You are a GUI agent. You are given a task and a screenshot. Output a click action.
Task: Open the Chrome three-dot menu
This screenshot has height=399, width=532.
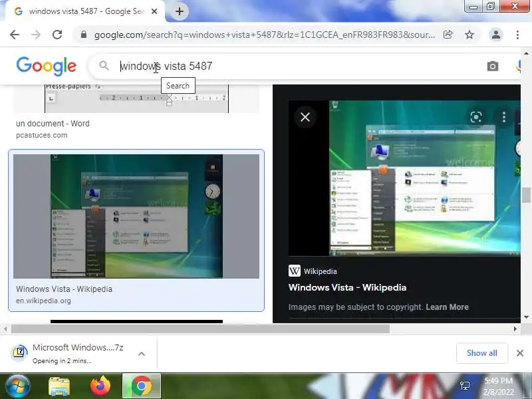coord(517,35)
